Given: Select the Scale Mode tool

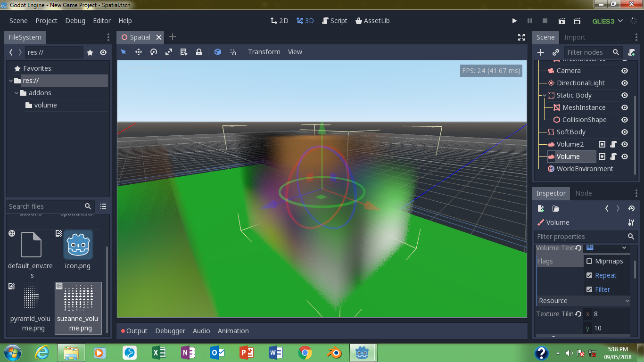Looking at the screenshot, I should [169, 52].
